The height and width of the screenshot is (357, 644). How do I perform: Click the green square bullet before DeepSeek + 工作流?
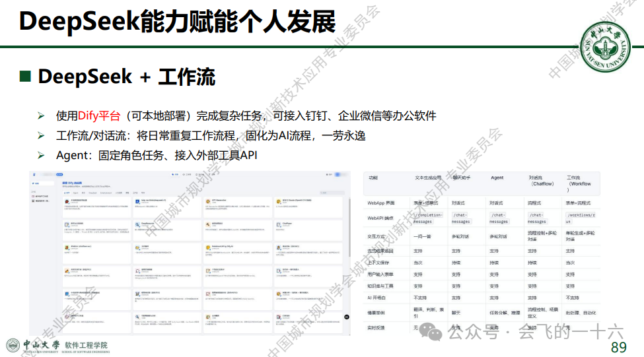[x=25, y=77]
